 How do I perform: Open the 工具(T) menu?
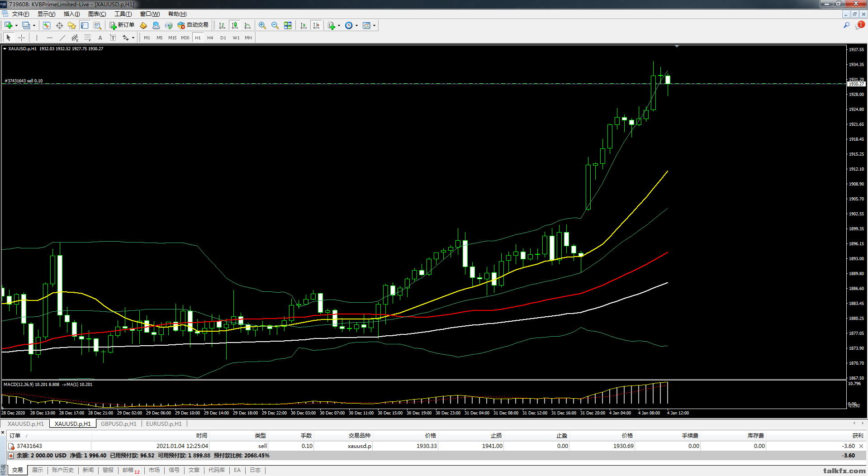(x=123, y=14)
